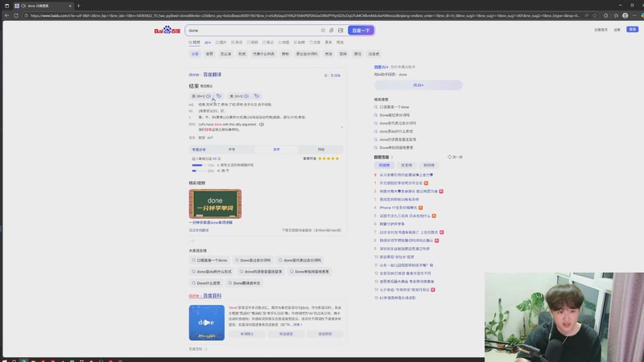Open hot search item 'iPhone 17全系价格曝光'
This screenshot has height=362, width=644.
tap(398, 208)
